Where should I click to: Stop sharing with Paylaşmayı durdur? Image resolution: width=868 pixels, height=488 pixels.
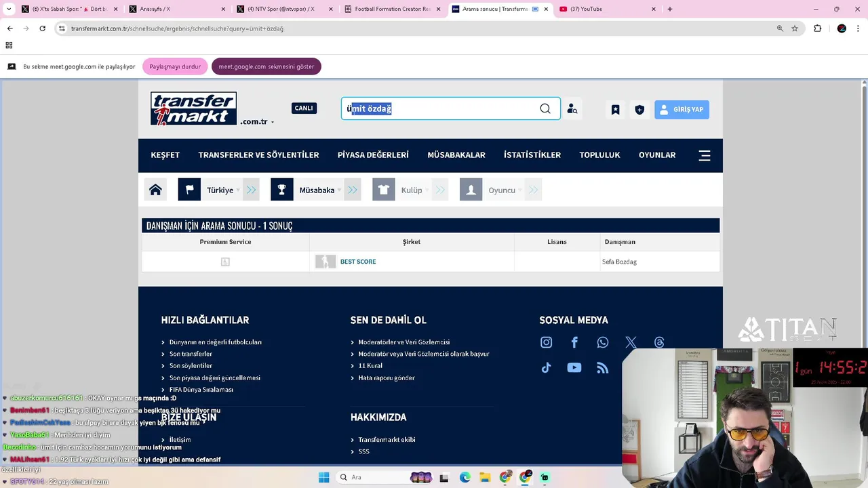[x=175, y=66]
